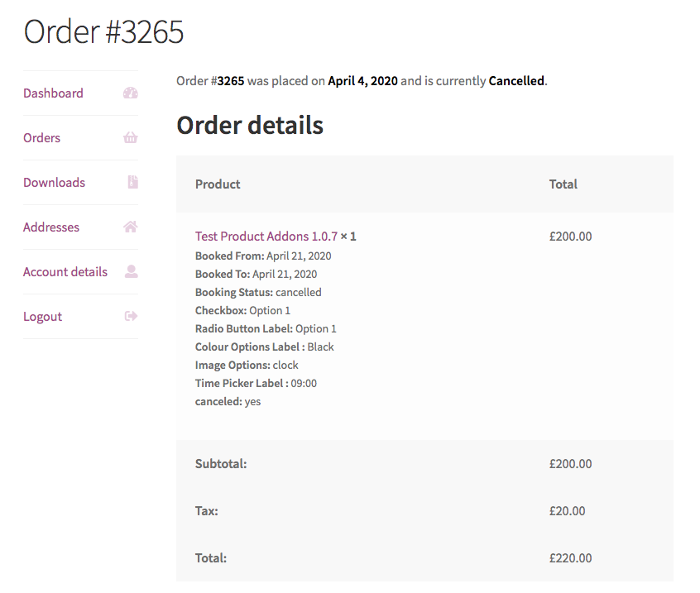Click the Orders basket icon

[131, 137]
